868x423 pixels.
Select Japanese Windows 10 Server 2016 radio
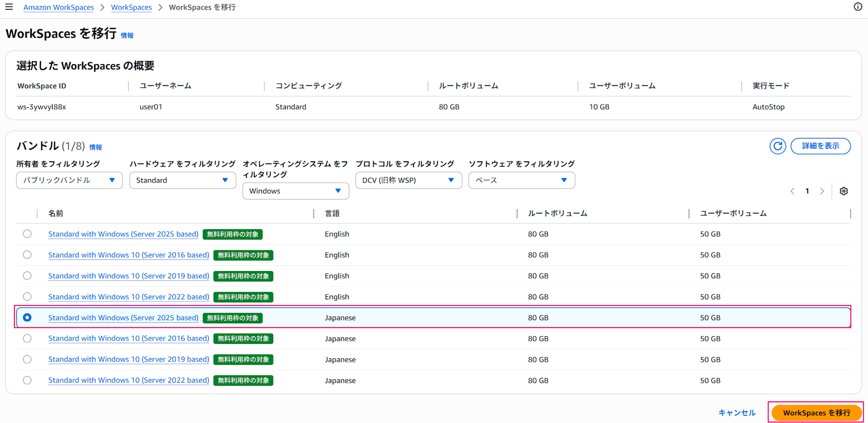pos(27,339)
